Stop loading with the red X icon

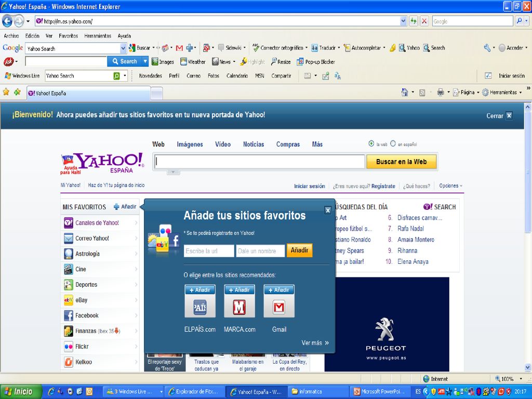pyautogui.click(x=424, y=21)
